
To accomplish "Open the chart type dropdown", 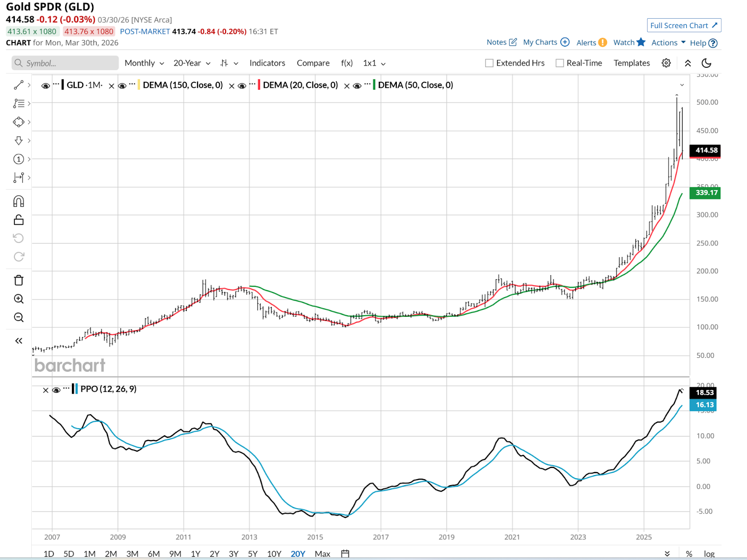I will [229, 63].
